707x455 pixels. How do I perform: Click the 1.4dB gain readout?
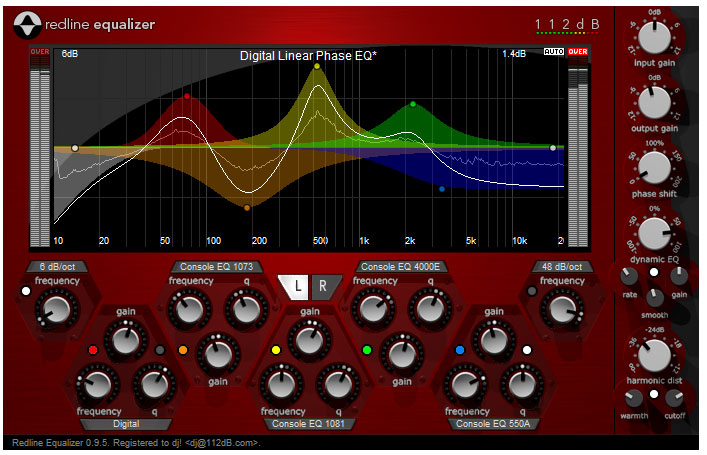(x=514, y=54)
